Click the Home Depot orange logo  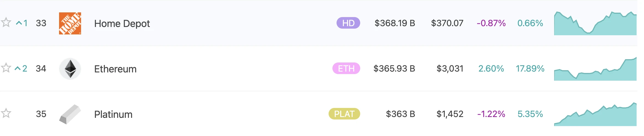point(70,23)
